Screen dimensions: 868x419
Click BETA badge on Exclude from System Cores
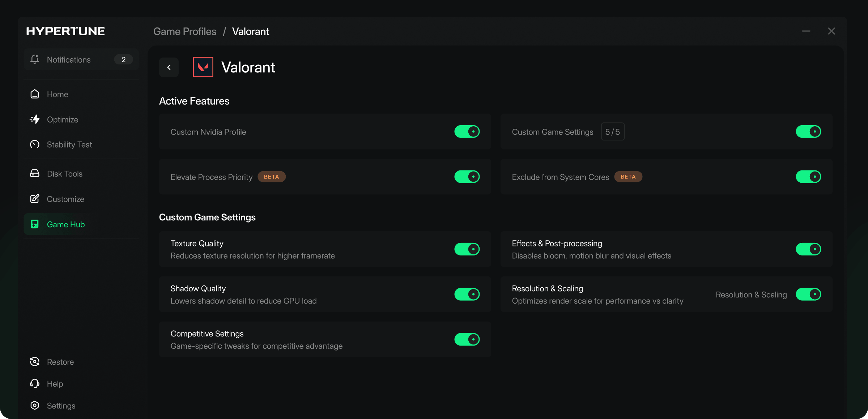pyautogui.click(x=628, y=177)
